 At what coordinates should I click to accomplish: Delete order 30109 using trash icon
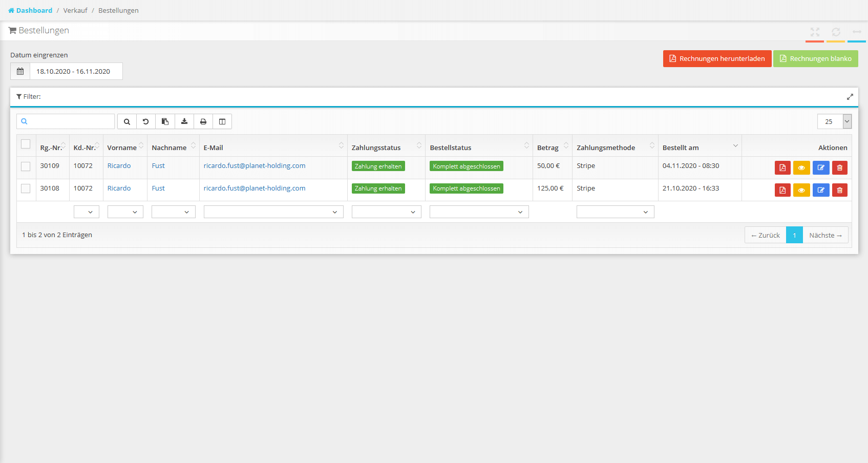click(839, 168)
